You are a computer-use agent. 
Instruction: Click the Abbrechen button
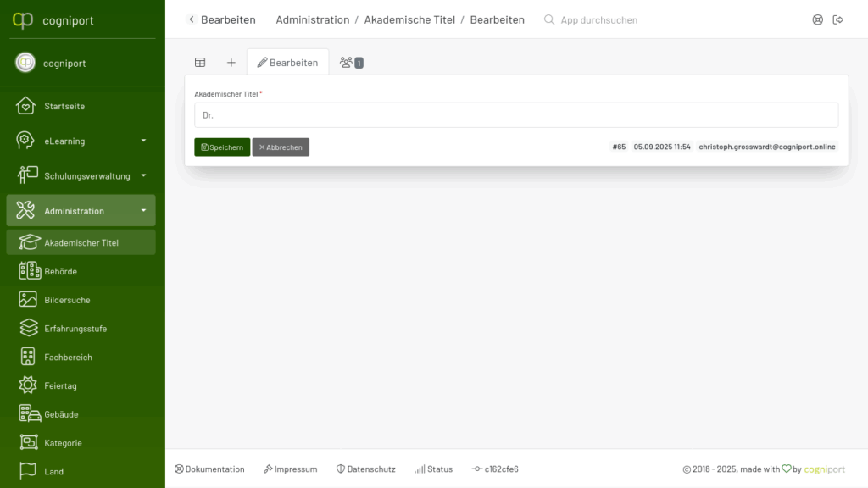(281, 147)
